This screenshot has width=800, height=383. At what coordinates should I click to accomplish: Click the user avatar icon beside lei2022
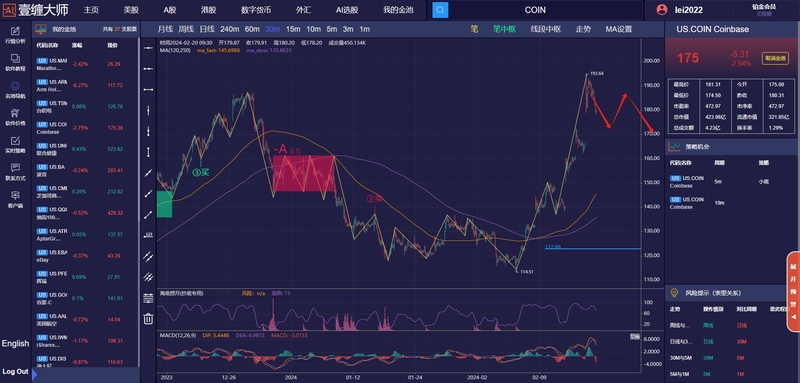[x=662, y=10]
